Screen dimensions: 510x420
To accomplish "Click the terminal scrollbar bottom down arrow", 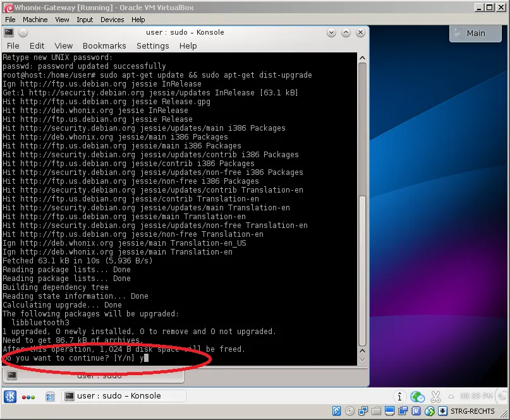I will click(362, 360).
